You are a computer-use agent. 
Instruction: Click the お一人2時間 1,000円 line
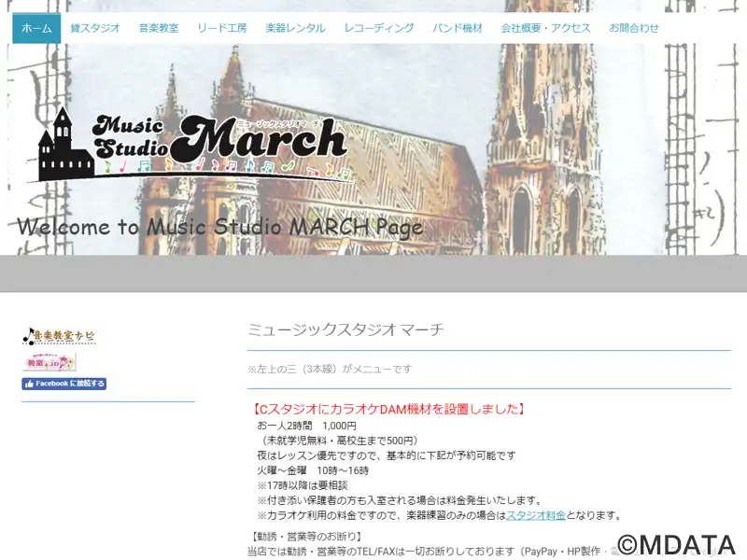(307, 426)
